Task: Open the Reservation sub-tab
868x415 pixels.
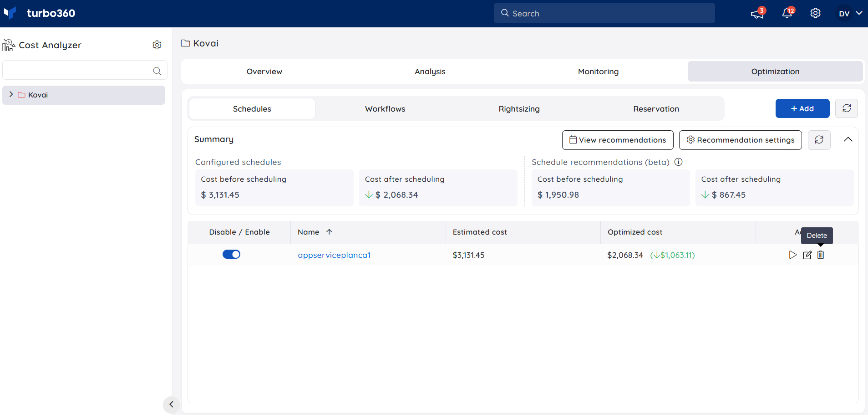Action: pyautogui.click(x=656, y=109)
